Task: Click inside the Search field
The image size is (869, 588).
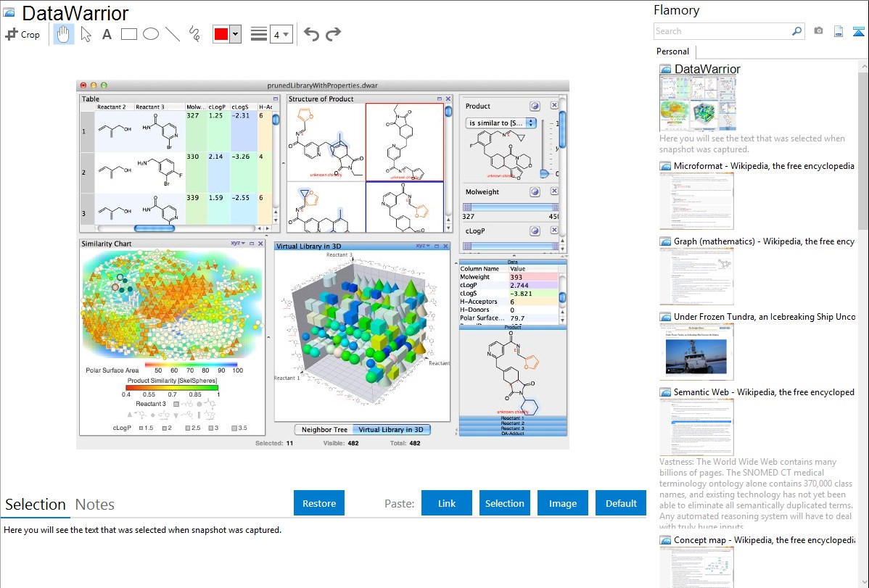Action: point(722,31)
